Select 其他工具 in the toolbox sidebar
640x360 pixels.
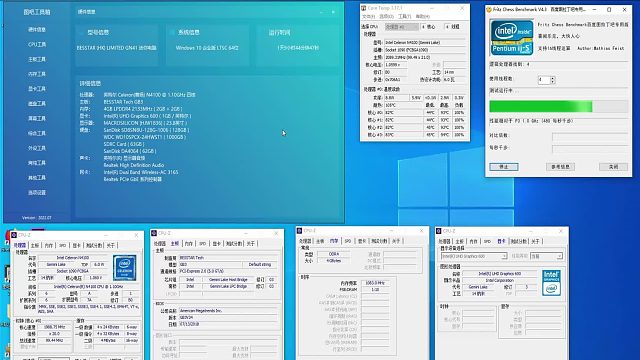tap(37, 178)
